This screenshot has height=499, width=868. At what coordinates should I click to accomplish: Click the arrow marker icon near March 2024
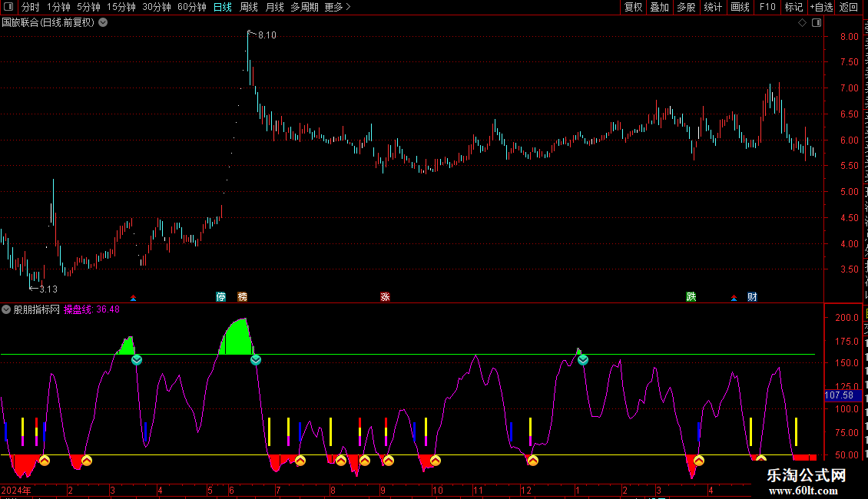tap(134, 298)
